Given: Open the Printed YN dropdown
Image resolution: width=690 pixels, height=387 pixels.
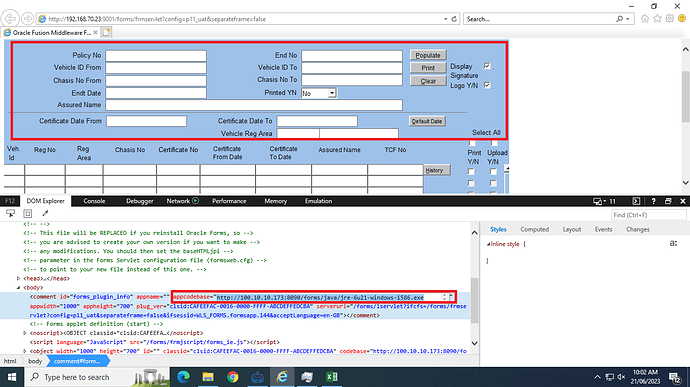Looking at the screenshot, I should [x=332, y=93].
